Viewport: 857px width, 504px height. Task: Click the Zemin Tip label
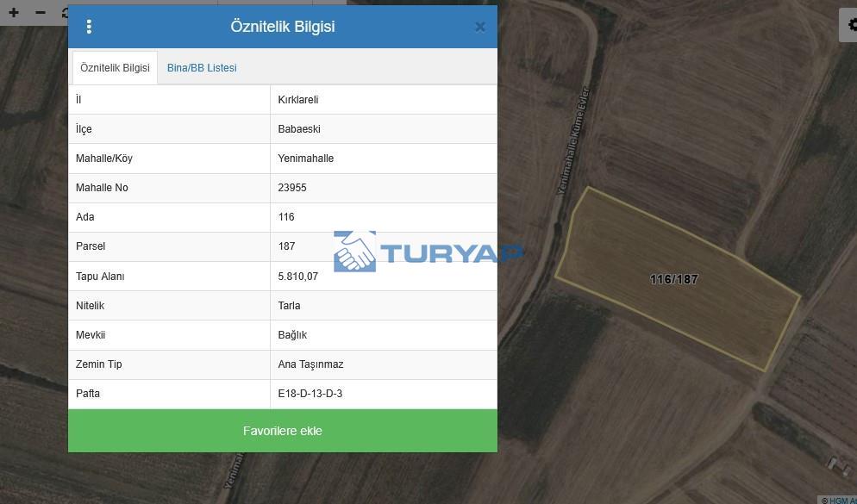click(98, 364)
